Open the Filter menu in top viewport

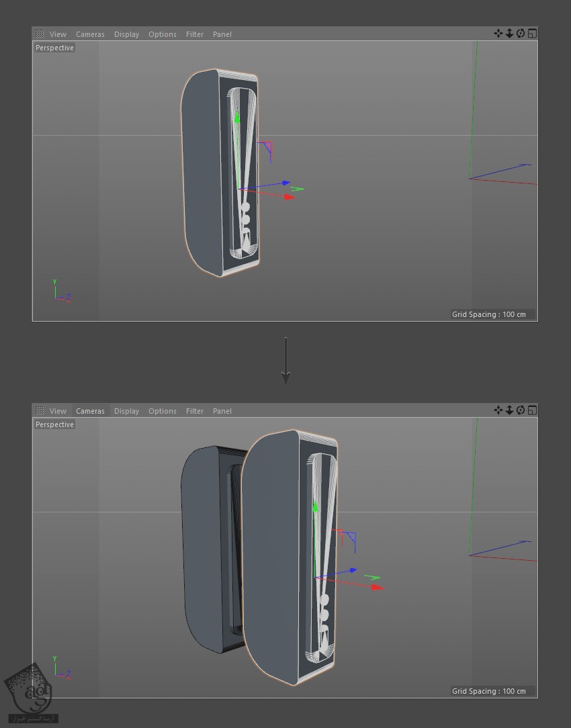pyautogui.click(x=195, y=34)
